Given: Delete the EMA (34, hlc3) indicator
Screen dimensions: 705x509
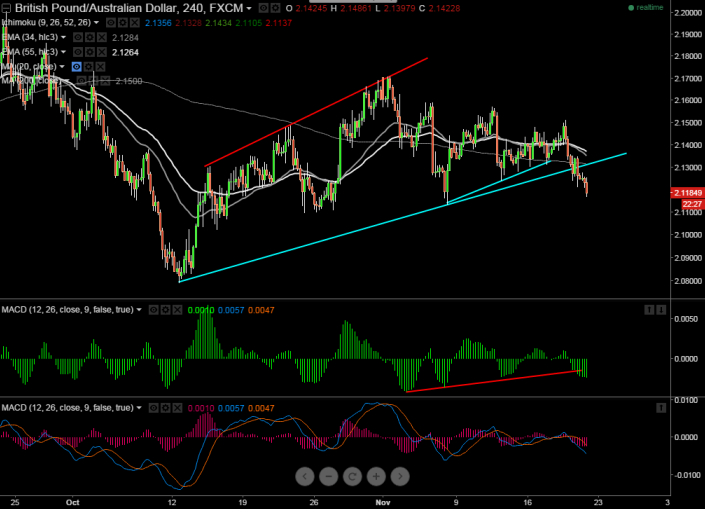Looking at the screenshot, I should pyautogui.click(x=102, y=37).
